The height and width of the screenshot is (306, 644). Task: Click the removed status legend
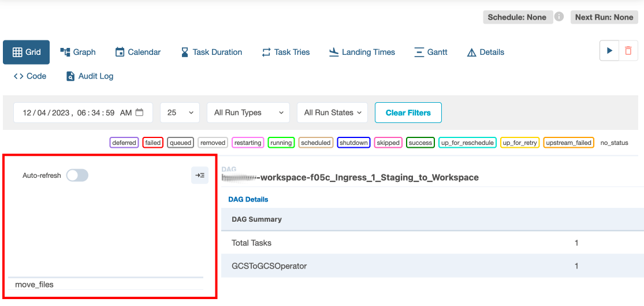[x=213, y=143]
